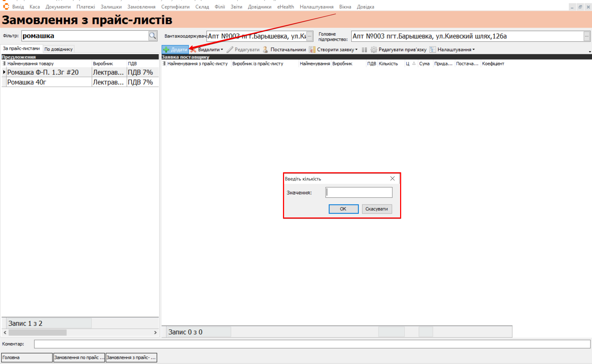592x364 pixels.
Task: Click the Налаштування tree icon
Action: coord(432,50)
